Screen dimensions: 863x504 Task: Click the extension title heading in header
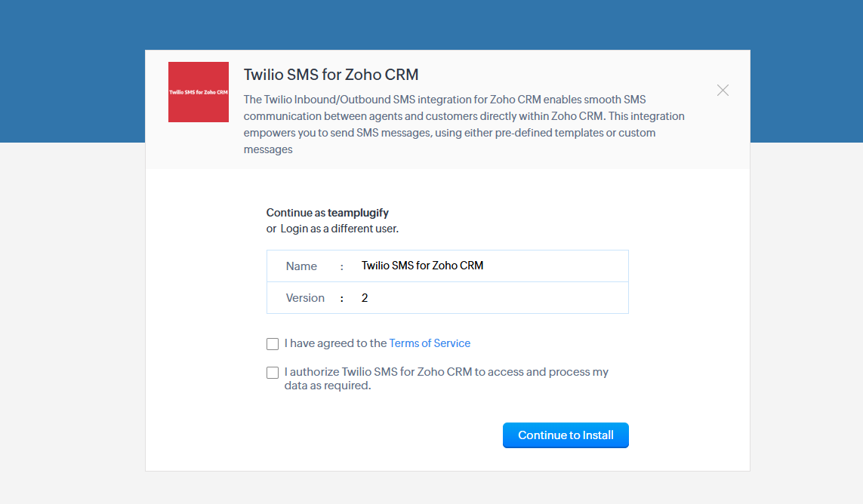point(331,75)
